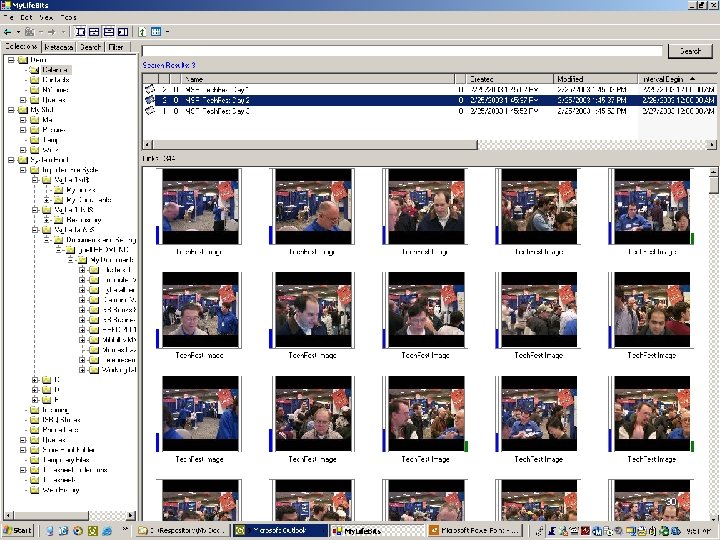Click the Search button beside the query box

690,51
